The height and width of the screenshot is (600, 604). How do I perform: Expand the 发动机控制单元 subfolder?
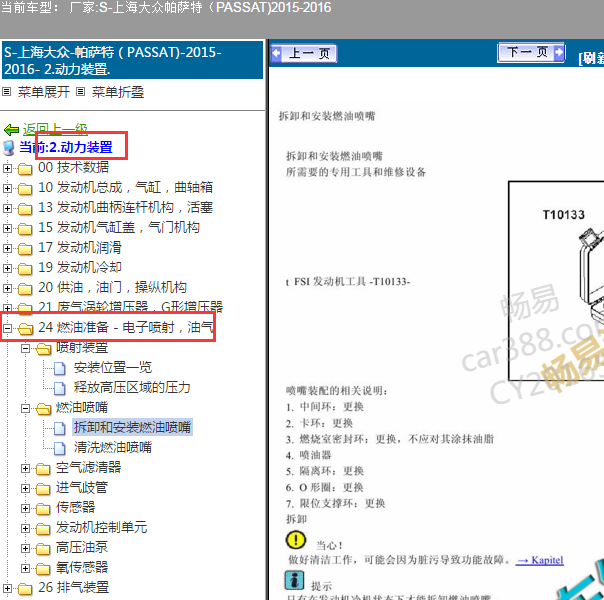(25, 529)
